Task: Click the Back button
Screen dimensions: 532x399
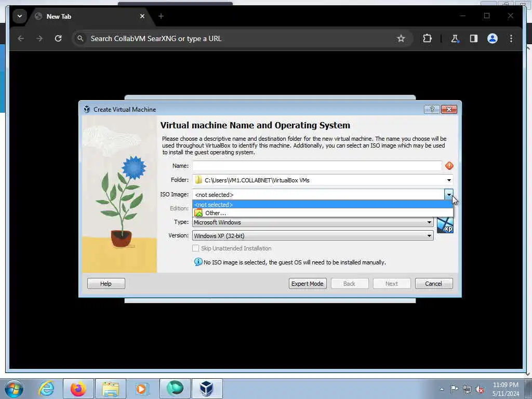Action: (x=350, y=284)
